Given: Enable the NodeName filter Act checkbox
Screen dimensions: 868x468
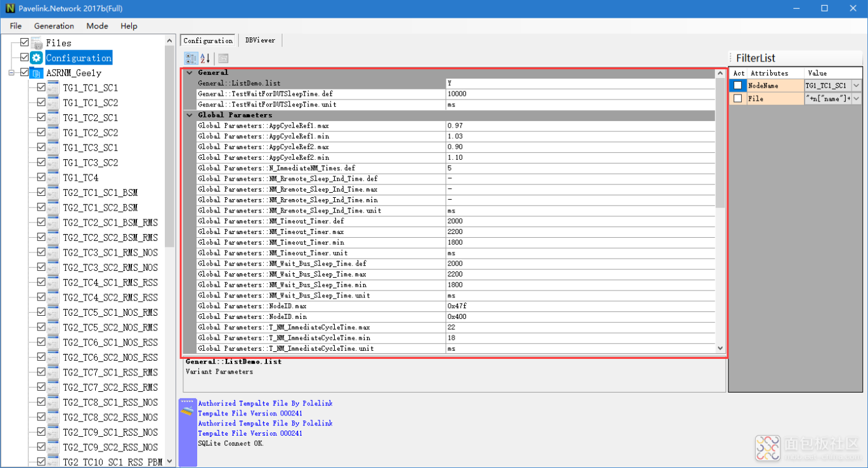Looking at the screenshot, I should [737, 85].
